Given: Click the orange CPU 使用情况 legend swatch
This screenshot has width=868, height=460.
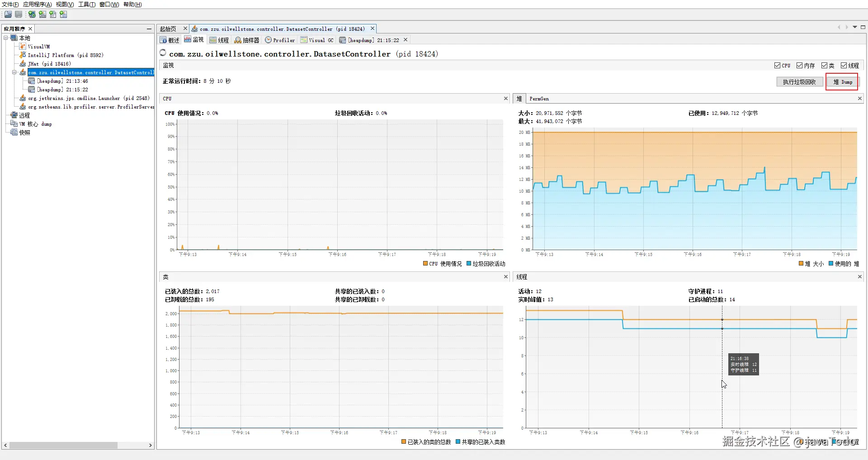Looking at the screenshot, I should 425,264.
